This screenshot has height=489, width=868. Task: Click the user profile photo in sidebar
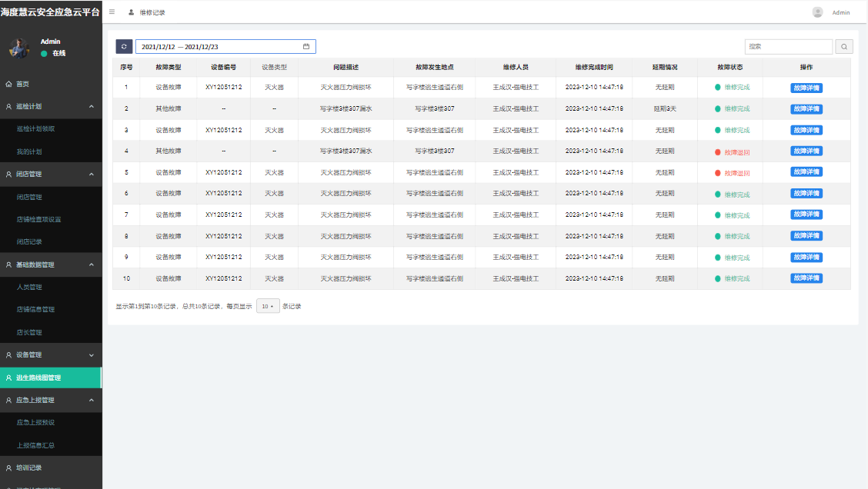[x=19, y=48]
